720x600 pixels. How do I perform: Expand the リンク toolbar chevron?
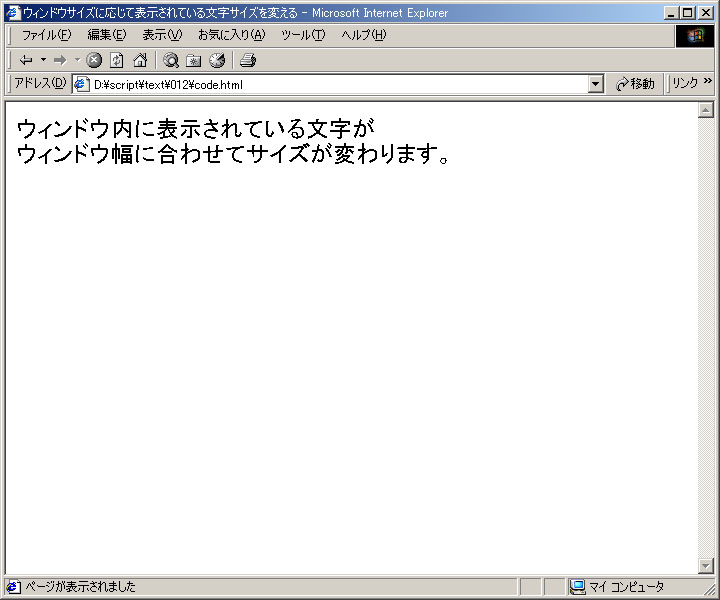pyautogui.click(x=707, y=81)
